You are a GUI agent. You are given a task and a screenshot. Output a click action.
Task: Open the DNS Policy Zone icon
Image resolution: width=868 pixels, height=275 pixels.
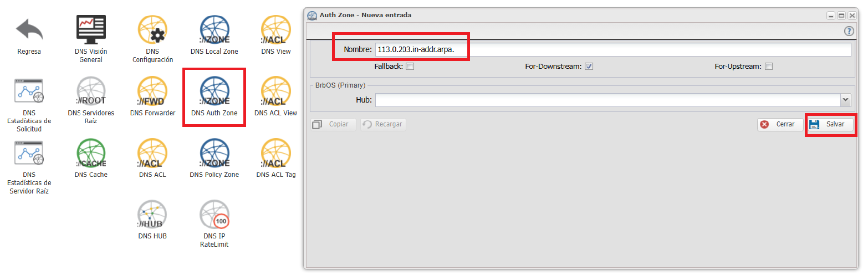pyautogui.click(x=214, y=153)
